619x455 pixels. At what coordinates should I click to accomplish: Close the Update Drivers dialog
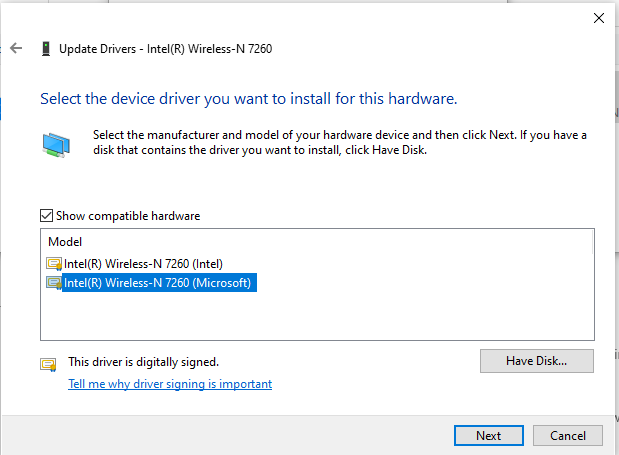[x=598, y=17]
